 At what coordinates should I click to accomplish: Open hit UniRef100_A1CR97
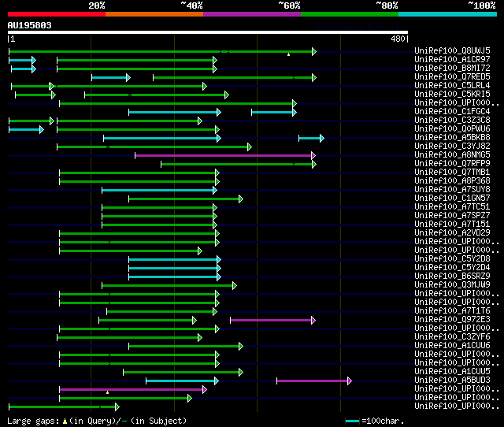point(452,59)
